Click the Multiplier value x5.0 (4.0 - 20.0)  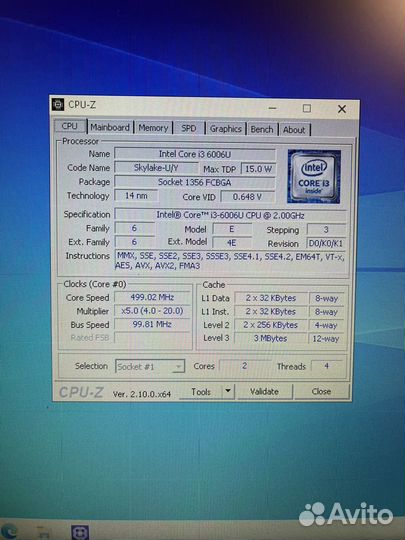[152, 311]
